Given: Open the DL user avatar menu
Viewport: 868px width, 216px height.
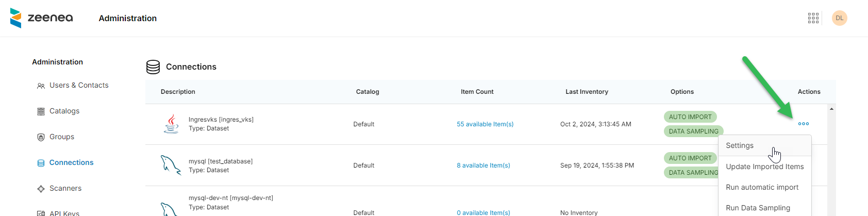Looking at the screenshot, I should pyautogui.click(x=839, y=18).
